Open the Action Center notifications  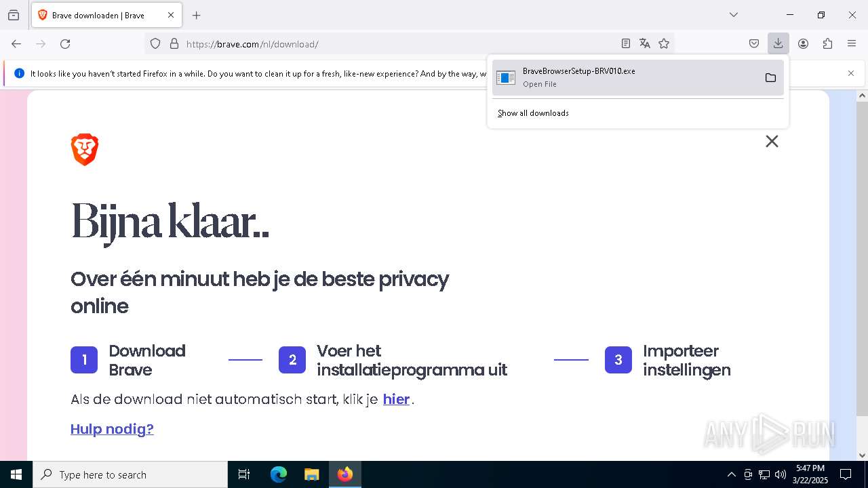tap(846, 474)
